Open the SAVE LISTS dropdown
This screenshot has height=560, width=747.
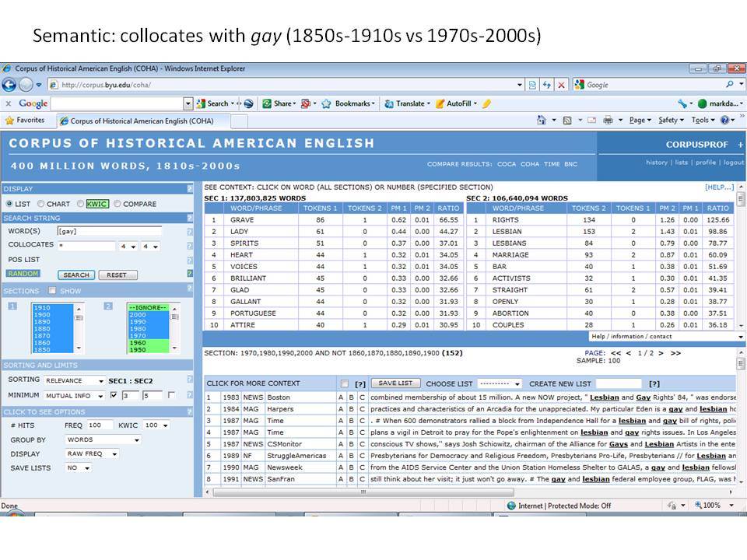[x=78, y=467]
